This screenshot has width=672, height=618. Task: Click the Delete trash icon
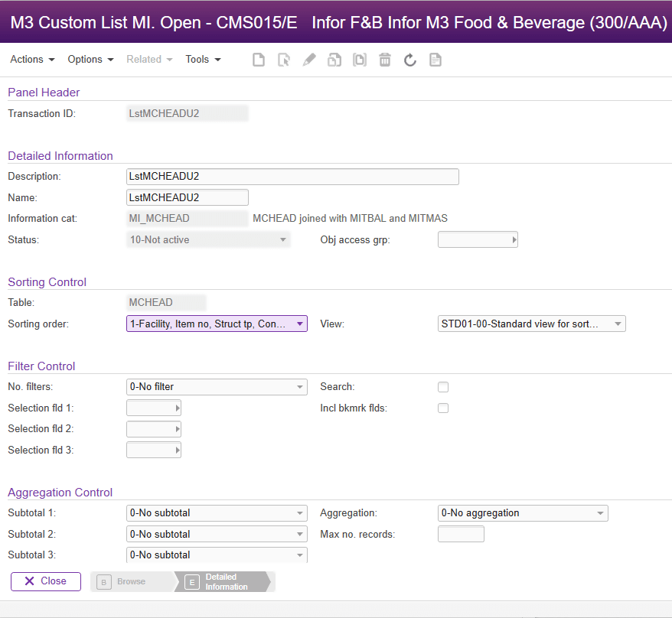click(x=384, y=59)
